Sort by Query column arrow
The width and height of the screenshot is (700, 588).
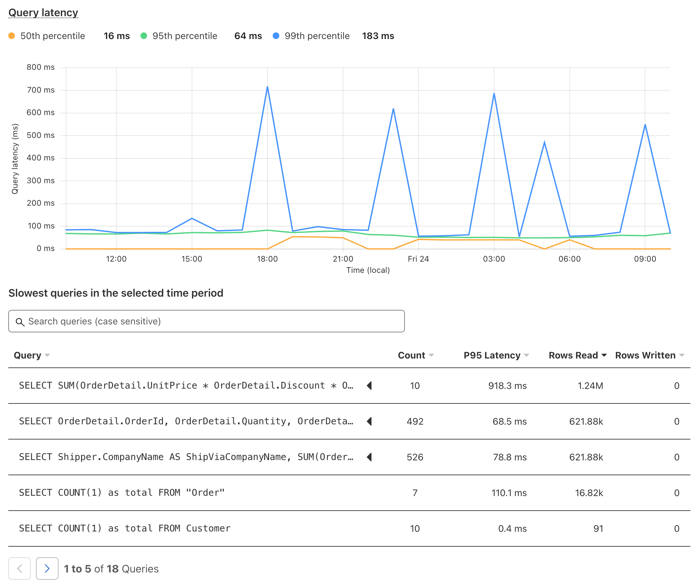pos(47,355)
